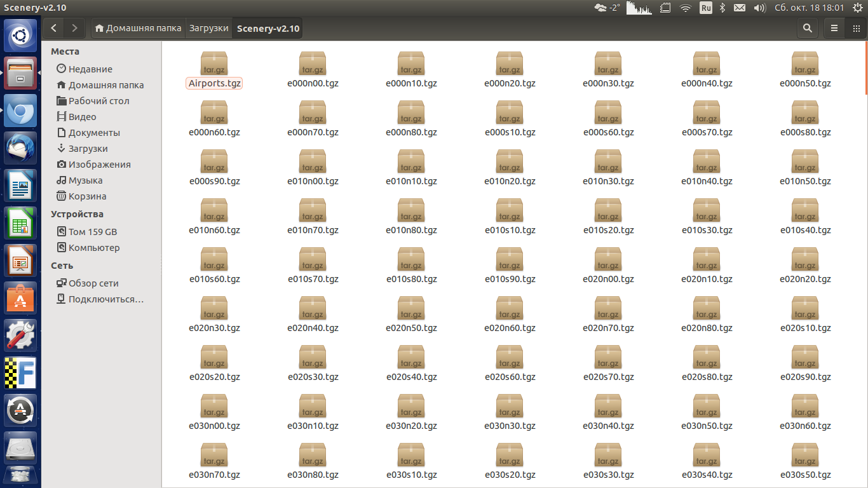868x488 pixels.
Task: Click the Files manager launcher icon
Action: tap(21, 74)
